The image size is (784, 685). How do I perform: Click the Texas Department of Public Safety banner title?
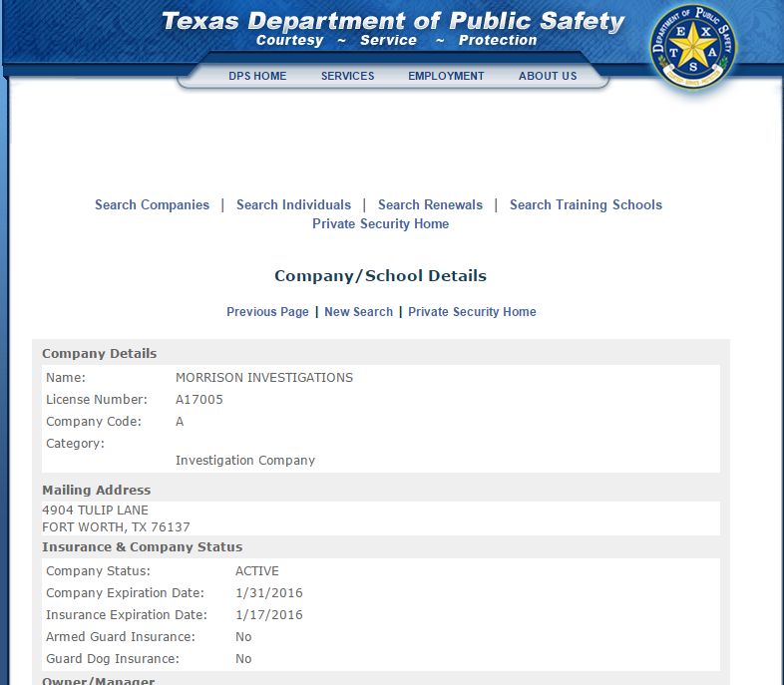[x=393, y=22]
